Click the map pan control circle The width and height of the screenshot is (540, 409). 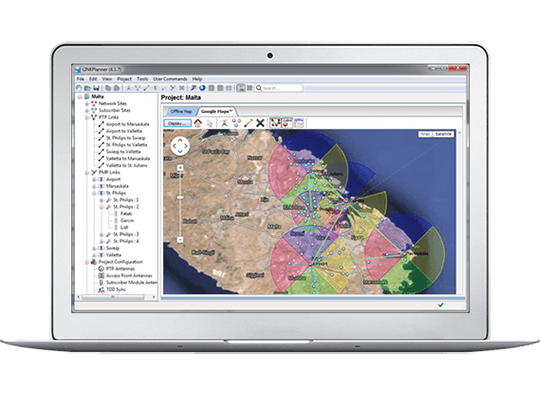[x=180, y=146]
